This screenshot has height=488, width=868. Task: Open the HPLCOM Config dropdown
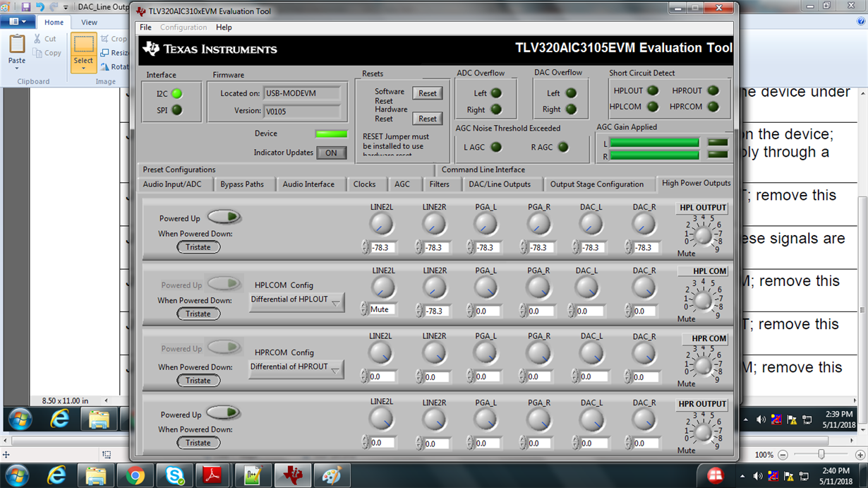pos(296,302)
